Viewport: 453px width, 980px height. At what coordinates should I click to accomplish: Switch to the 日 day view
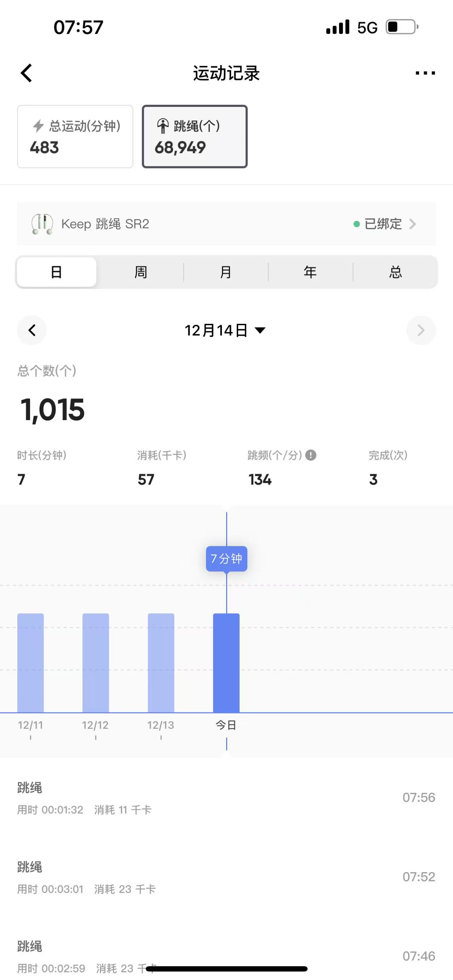(56, 272)
